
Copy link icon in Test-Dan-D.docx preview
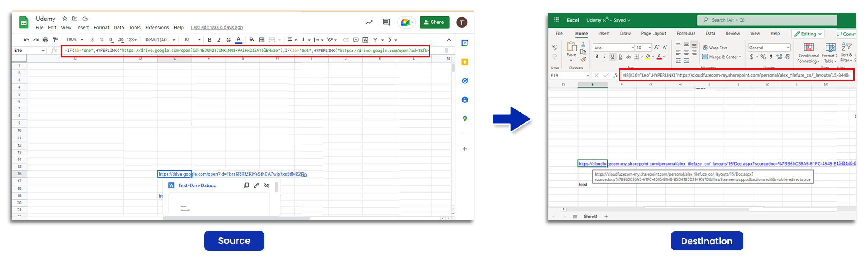click(246, 185)
